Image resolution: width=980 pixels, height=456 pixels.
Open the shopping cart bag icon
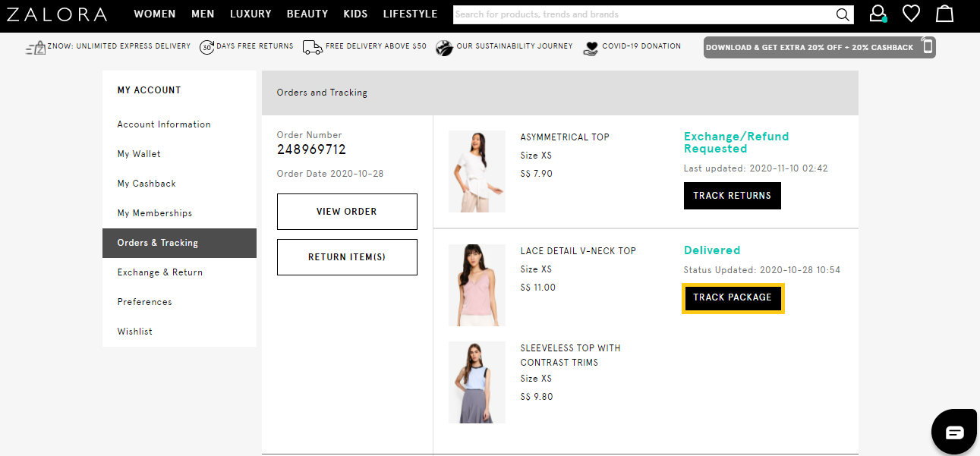click(944, 13)
